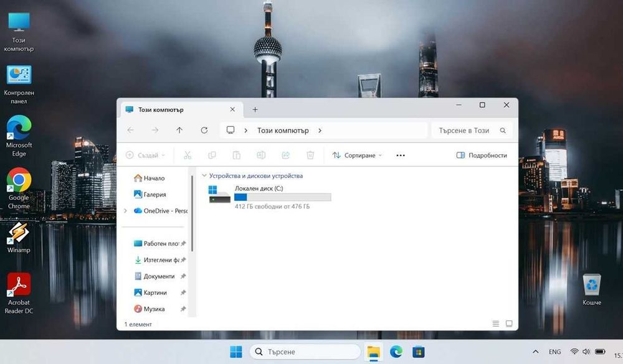
Task: Open Документи in the sidebar
Action: [x=159, y=276]
